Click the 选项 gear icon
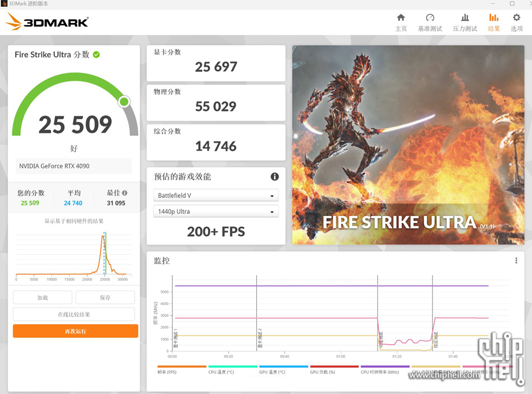Viewport: 532px width, 394px height. [x=516, y=18]
